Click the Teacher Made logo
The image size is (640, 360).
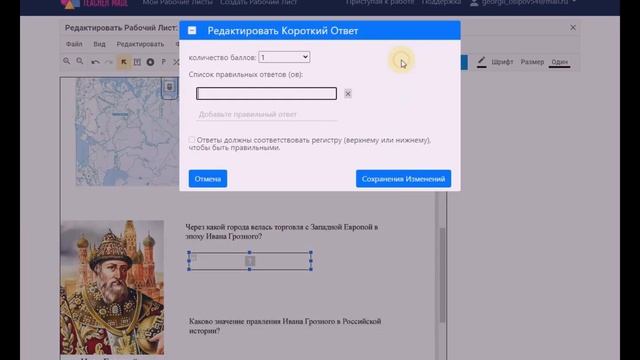95,4
